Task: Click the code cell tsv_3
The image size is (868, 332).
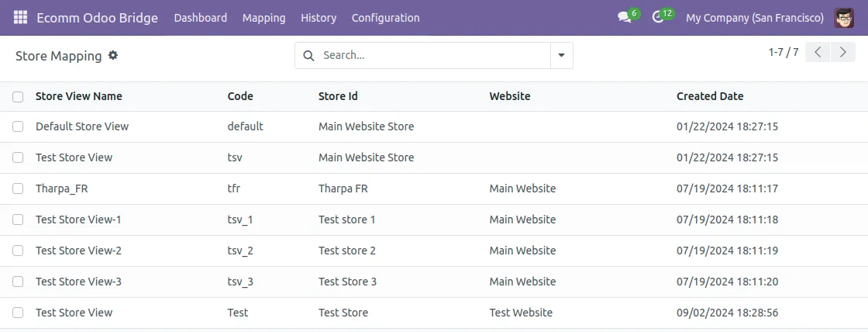Action: [240, 282]
